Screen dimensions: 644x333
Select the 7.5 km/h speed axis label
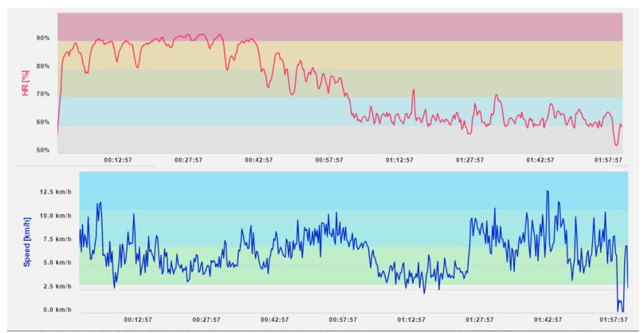tap(59, 239)
